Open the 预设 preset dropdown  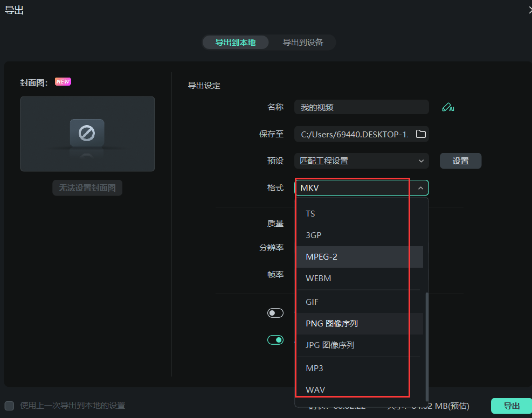pyautogui.click(x=361, y=161)
